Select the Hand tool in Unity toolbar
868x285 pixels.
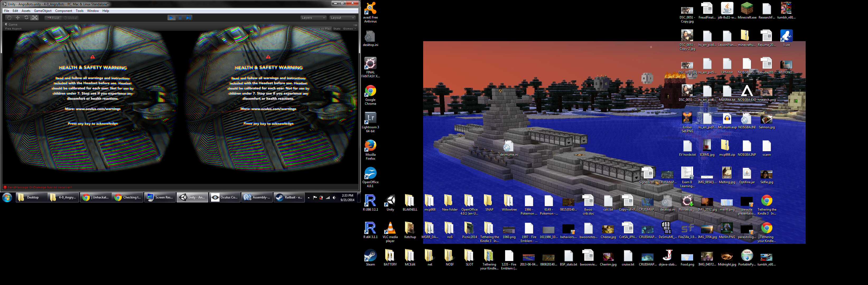coord(9,18)
